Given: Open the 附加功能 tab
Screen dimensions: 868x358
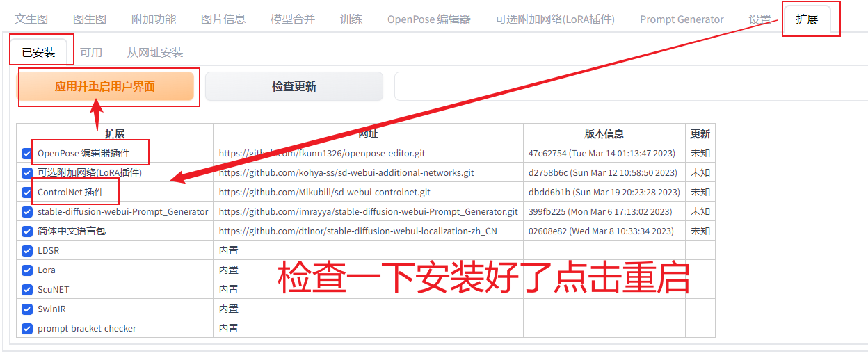Looking at the screenshot, I should coord(154,19).
